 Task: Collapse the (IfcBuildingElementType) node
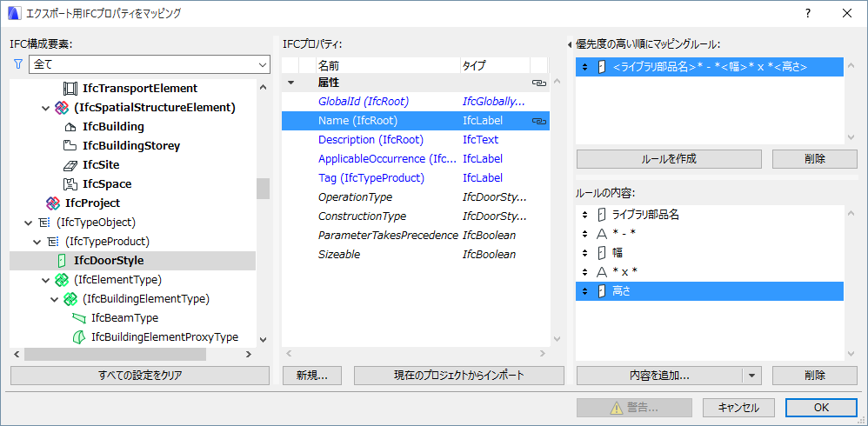[55, 299]
